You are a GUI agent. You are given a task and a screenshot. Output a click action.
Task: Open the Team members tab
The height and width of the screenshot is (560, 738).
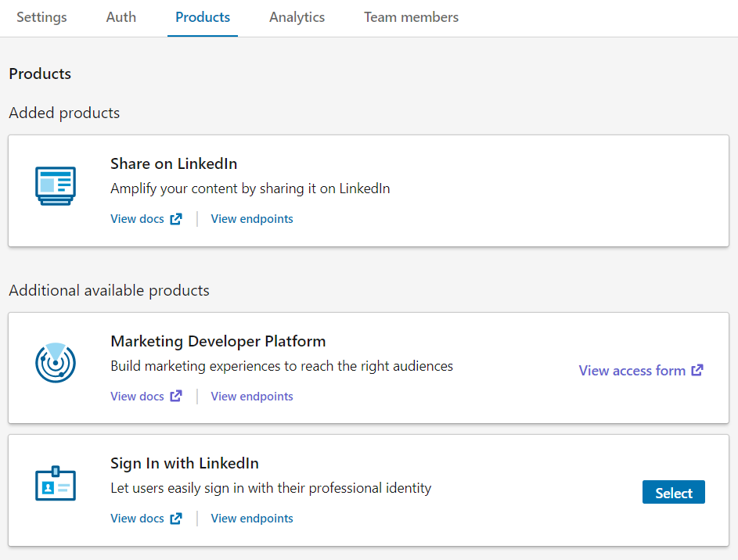(x=412, y=17)
